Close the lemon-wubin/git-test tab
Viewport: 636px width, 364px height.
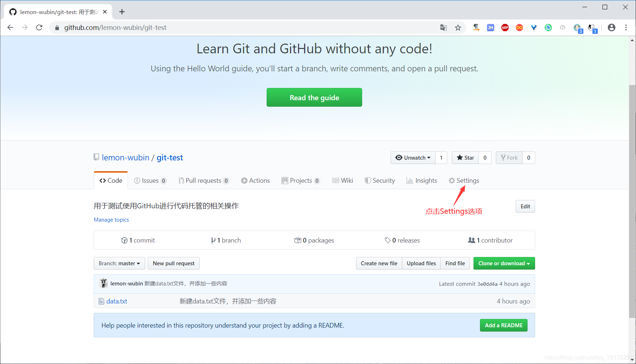point(105,12)
